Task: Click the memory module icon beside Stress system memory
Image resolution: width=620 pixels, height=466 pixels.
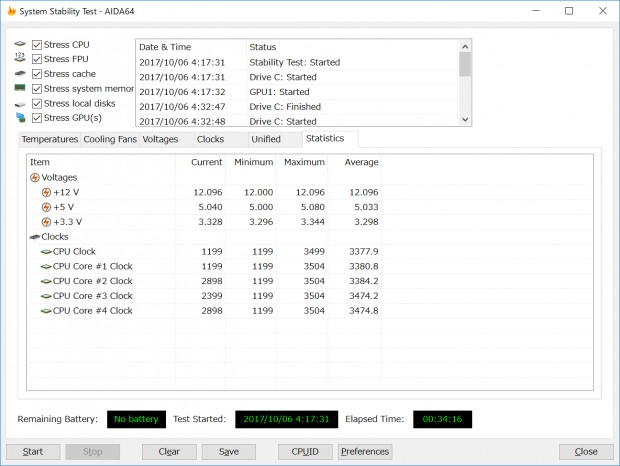Action: tap(20, 88)
